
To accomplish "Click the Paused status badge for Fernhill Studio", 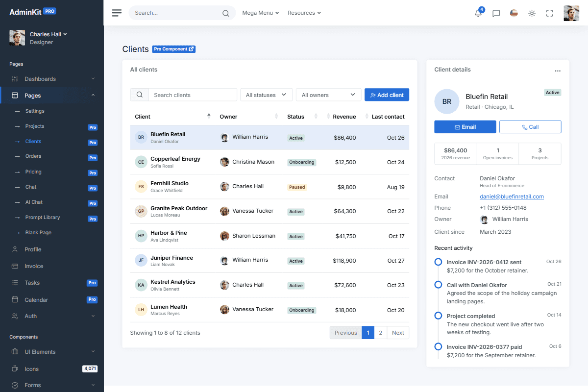I will (297, 187).
